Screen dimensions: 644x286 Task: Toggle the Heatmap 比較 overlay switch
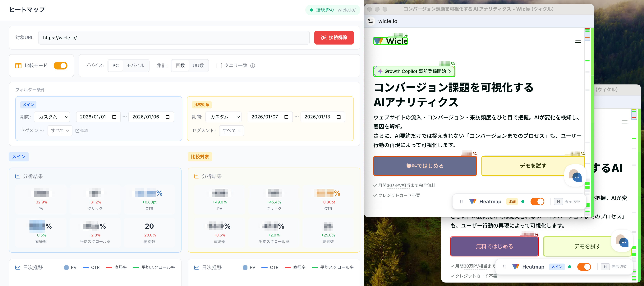pyautogui.click(x=537, y=202)
